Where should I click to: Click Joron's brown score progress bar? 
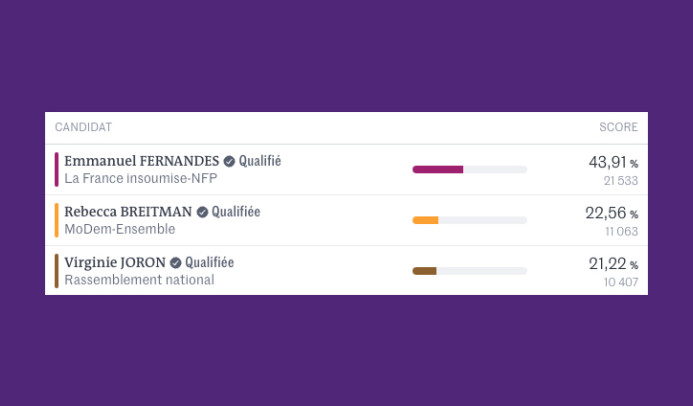[x=469, y=271]
